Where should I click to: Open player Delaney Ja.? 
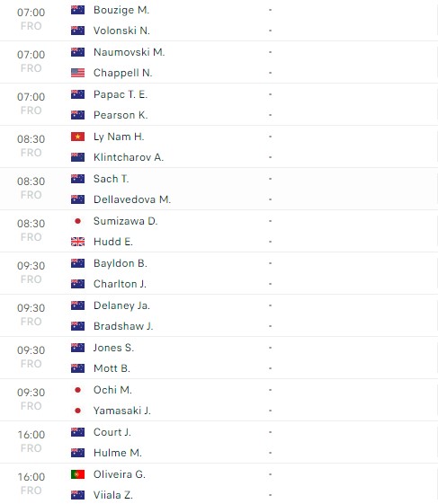tap(121, 305)
